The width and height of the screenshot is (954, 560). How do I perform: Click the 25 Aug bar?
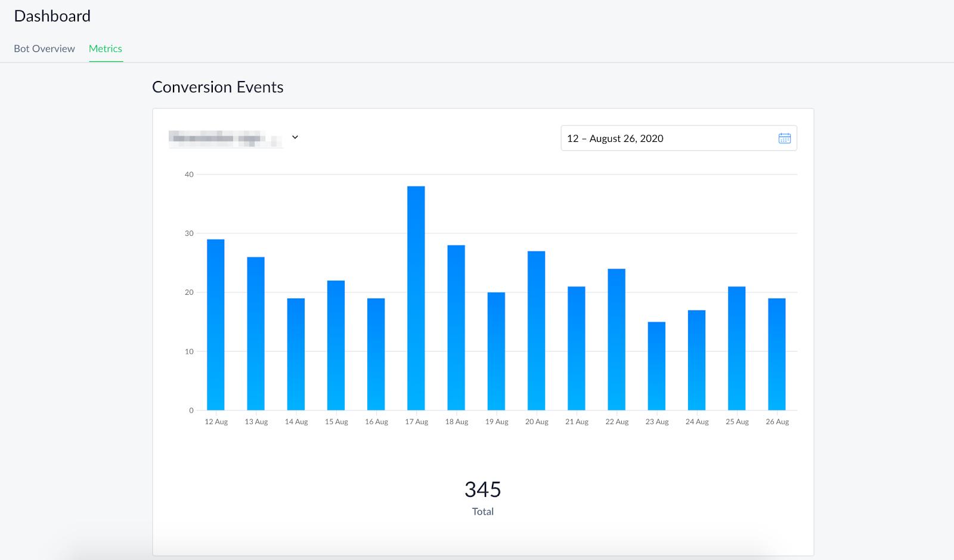(x=737, y=349)
